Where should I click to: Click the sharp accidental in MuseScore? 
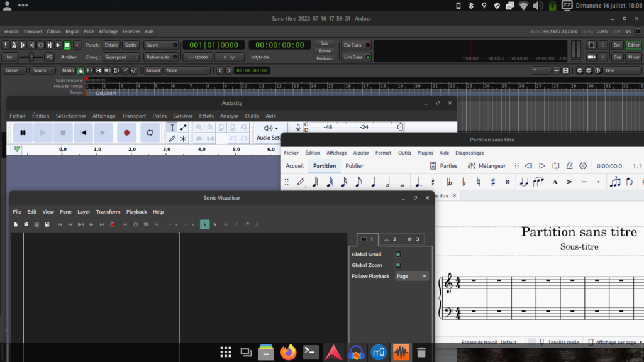[492, 182]
